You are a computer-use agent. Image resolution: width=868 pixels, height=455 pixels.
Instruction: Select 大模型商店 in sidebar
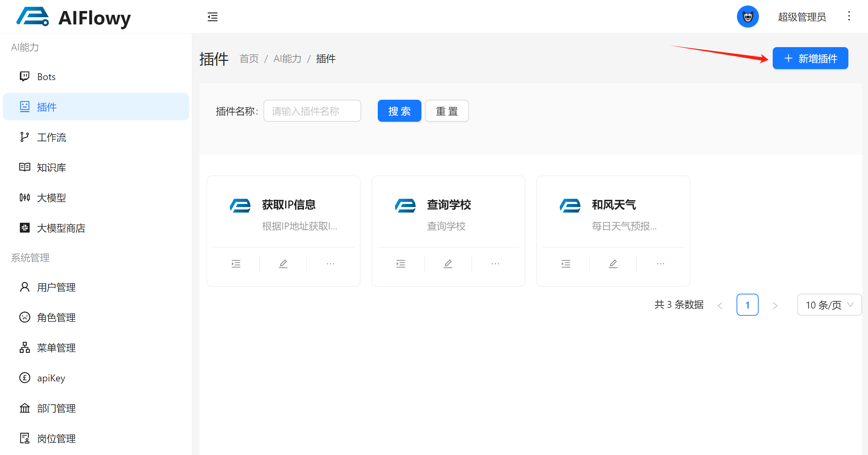(x=61, y=228)
